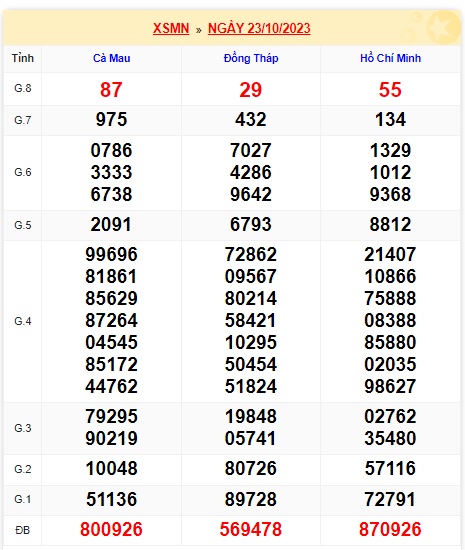This screenshot has width=465, height=550.
Task: Click Hồ Chí Minh special prize 870926
Action: [x=390, y=530]
